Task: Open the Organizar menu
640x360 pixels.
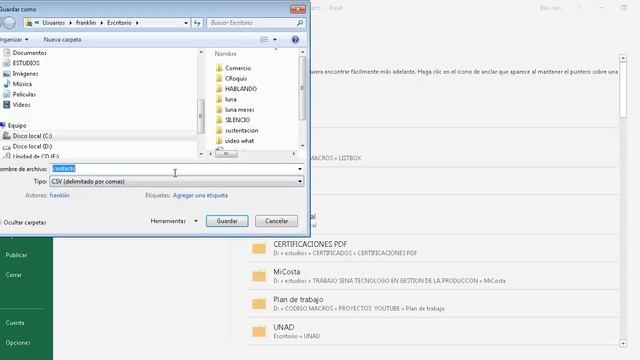Action: click(14, 40)
